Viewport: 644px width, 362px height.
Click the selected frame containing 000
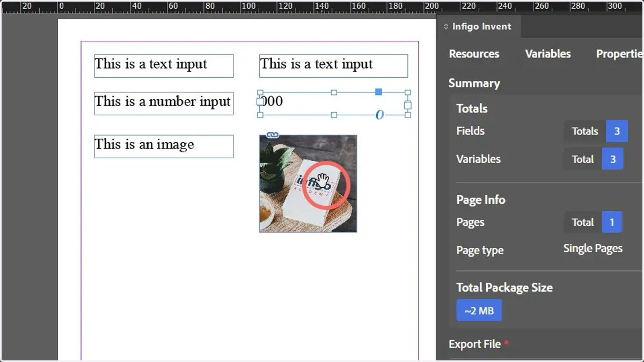click(334, 104)
